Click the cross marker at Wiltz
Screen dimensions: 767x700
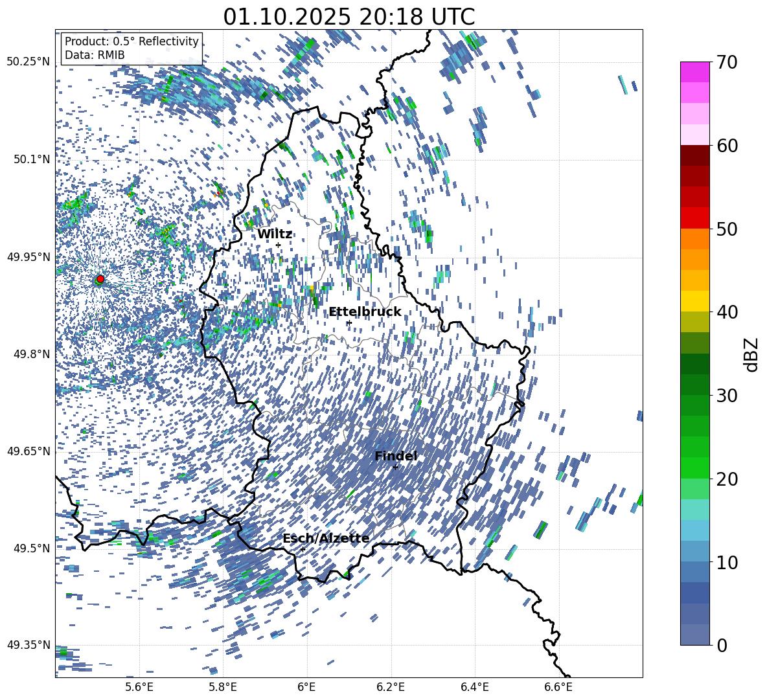(x=278, y=245)
